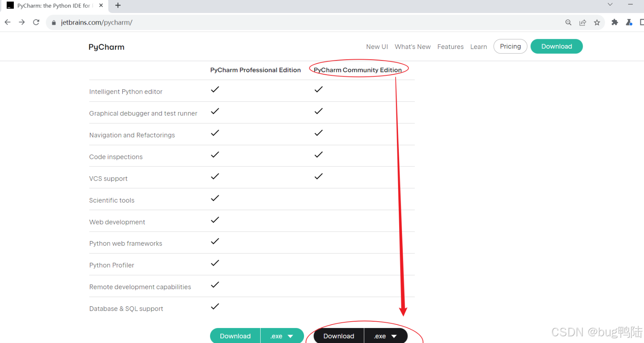Click Community checkmark for Code inspections

pos(319,155)
